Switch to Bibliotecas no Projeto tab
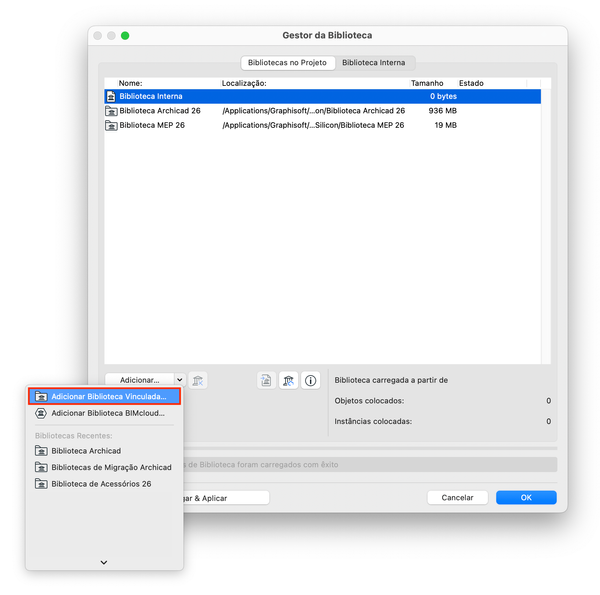The width and height of the screenshot is (600, 595). coord(287,63)
